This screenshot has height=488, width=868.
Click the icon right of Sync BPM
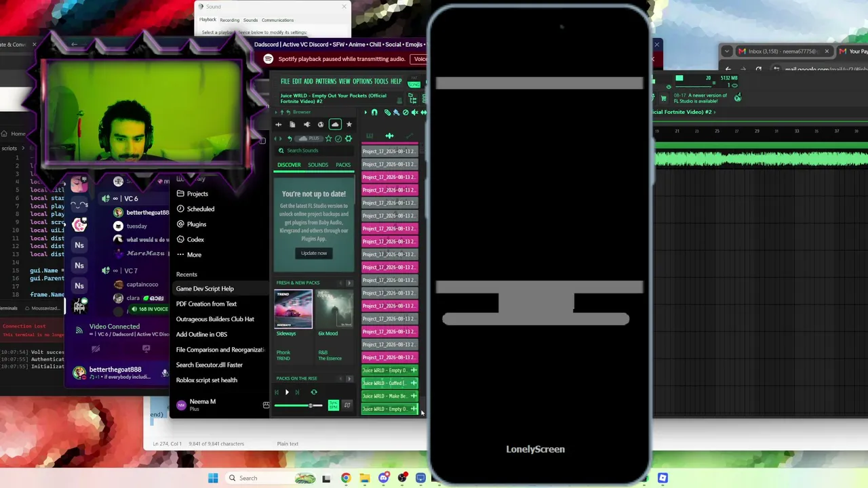tap(347, 405)
